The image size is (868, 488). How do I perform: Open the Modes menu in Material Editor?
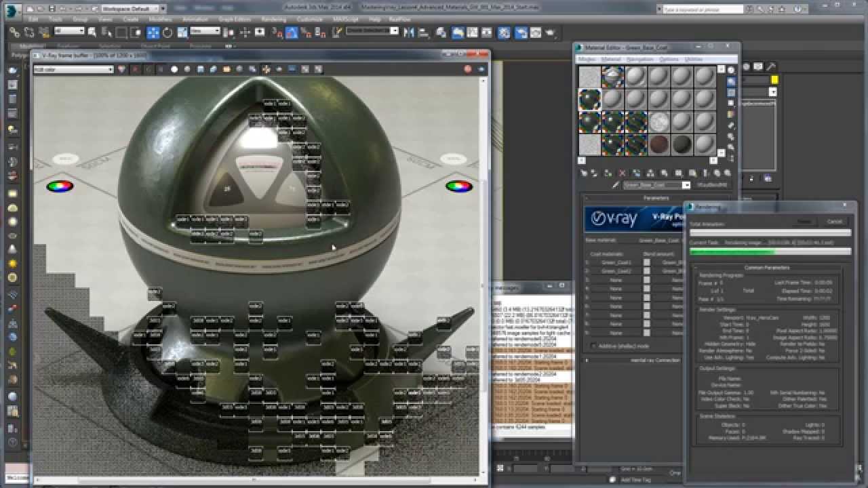coord(585,60)
